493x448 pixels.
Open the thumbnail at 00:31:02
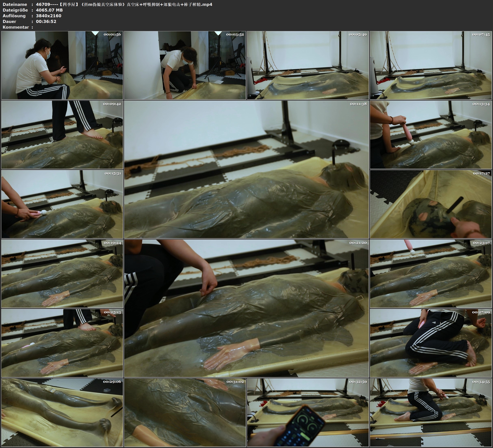coord(185,412)
